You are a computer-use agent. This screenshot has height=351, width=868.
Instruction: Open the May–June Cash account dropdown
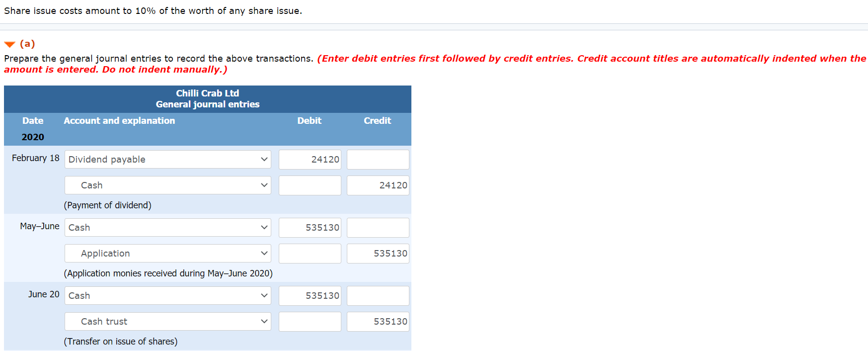[x=168, y=227]
